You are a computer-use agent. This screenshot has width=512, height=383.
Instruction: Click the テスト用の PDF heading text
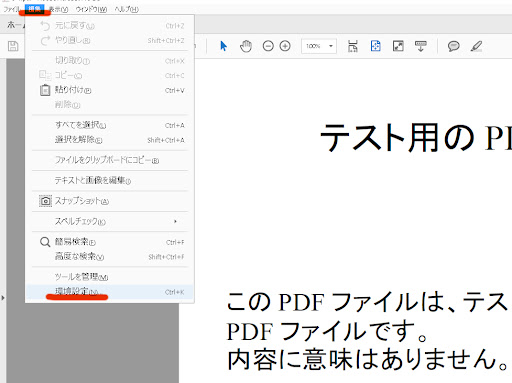pyautogui.click(x=416, y=138)
